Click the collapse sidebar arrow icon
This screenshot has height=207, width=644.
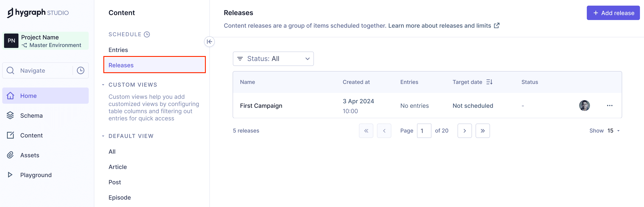pyautogui.click(x=209, y=42)
